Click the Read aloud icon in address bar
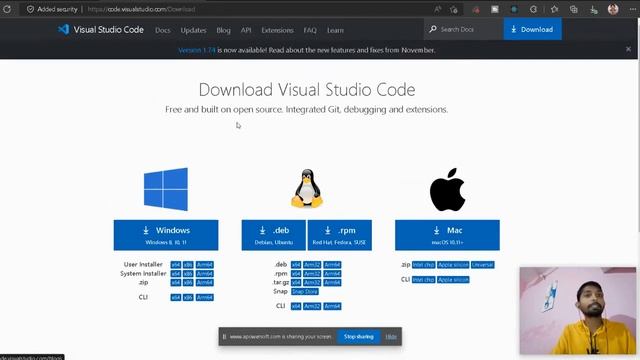The width and height of the screenshot is (640, 360). tap(438, 9)
